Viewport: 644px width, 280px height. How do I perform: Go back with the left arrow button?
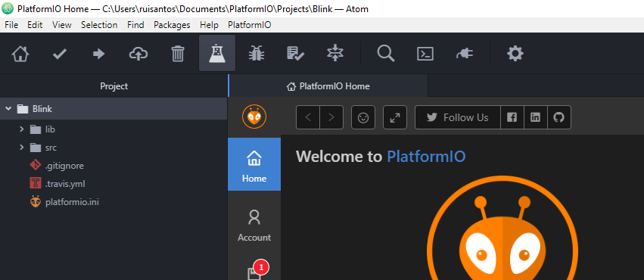pos(308,117)
